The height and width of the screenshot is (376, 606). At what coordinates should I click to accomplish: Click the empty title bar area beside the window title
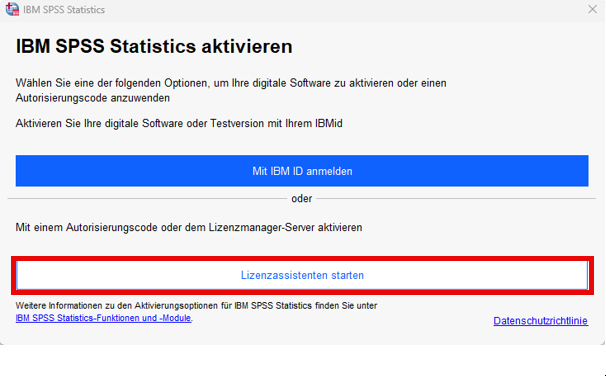(344, 10)
